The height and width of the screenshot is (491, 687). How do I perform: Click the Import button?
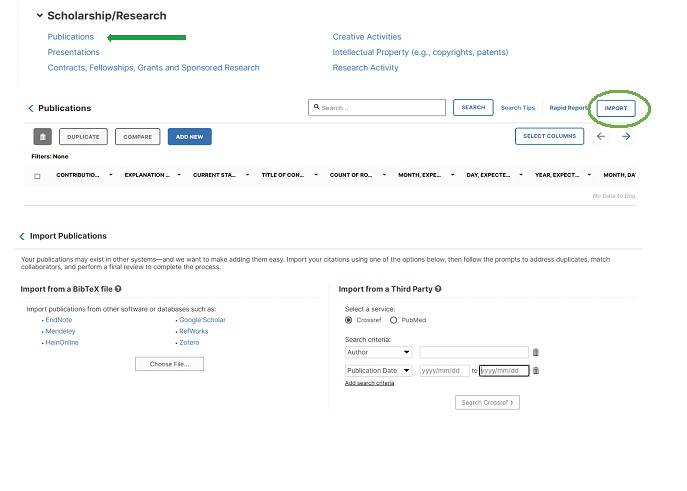click(x=616, y=108)
